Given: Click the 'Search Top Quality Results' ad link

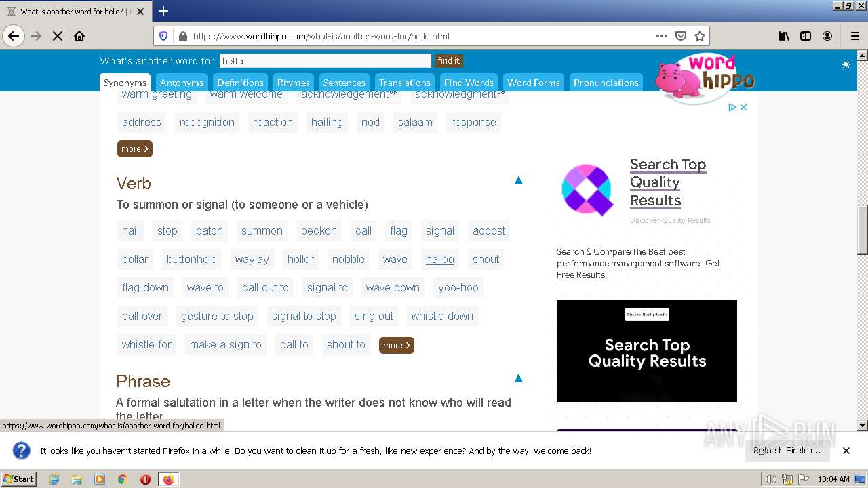Looking at the screenshot, I should tap(668, 182).
